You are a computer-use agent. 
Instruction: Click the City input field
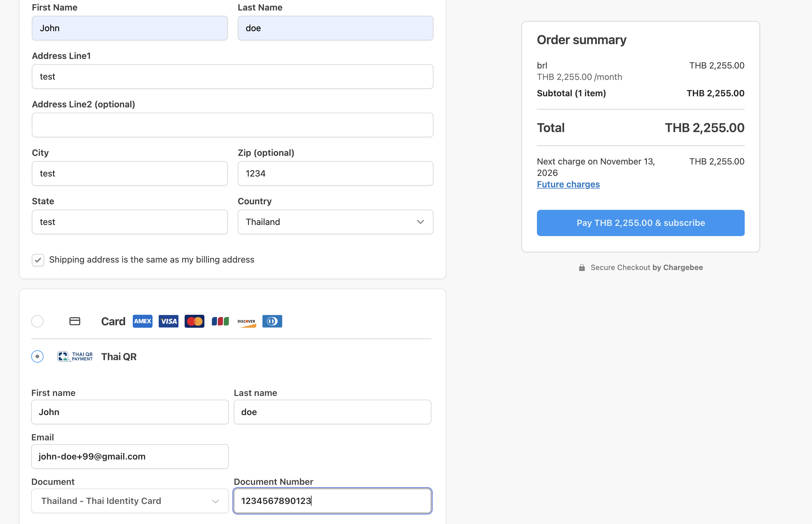(x=130, y=173)
